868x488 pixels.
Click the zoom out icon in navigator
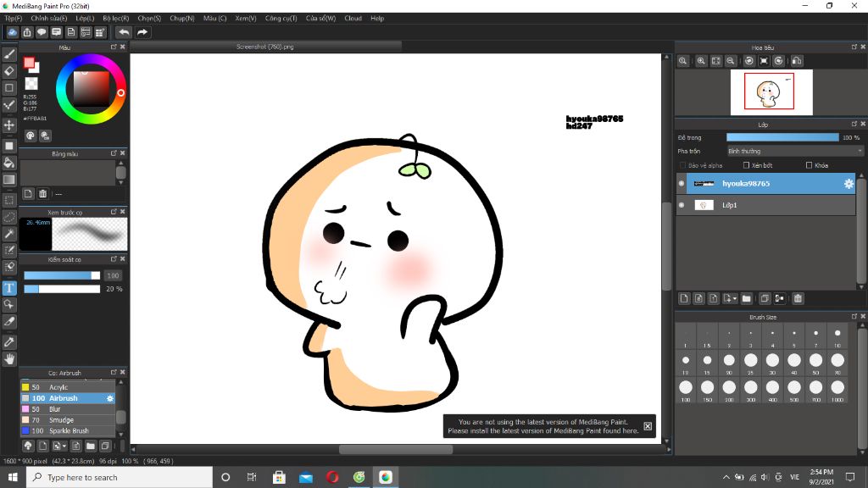[730, 61]
